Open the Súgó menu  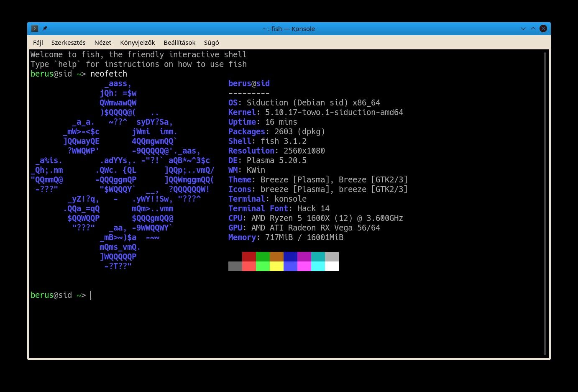point(211,43)
